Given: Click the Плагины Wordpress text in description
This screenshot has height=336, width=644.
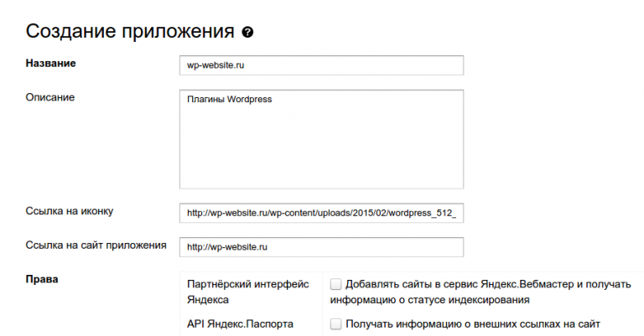Looking at the screenshot, I should pyautogui.click(x=229, y=100).
